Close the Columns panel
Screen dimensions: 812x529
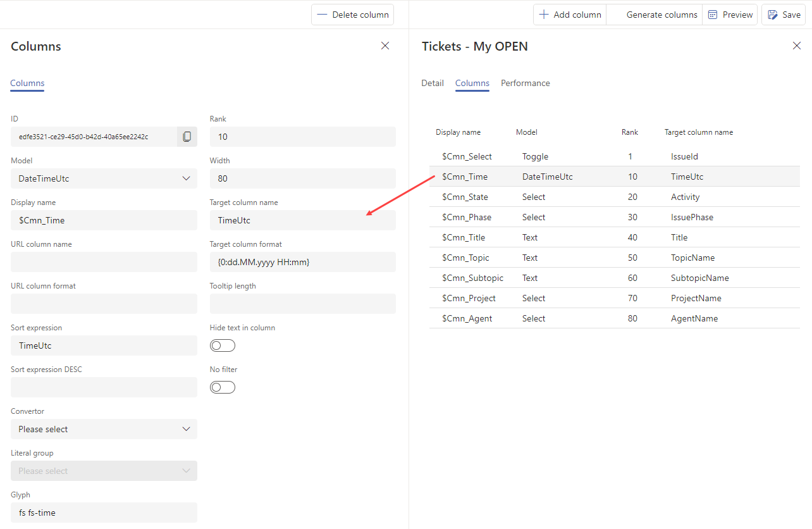(x=385, y=46)
